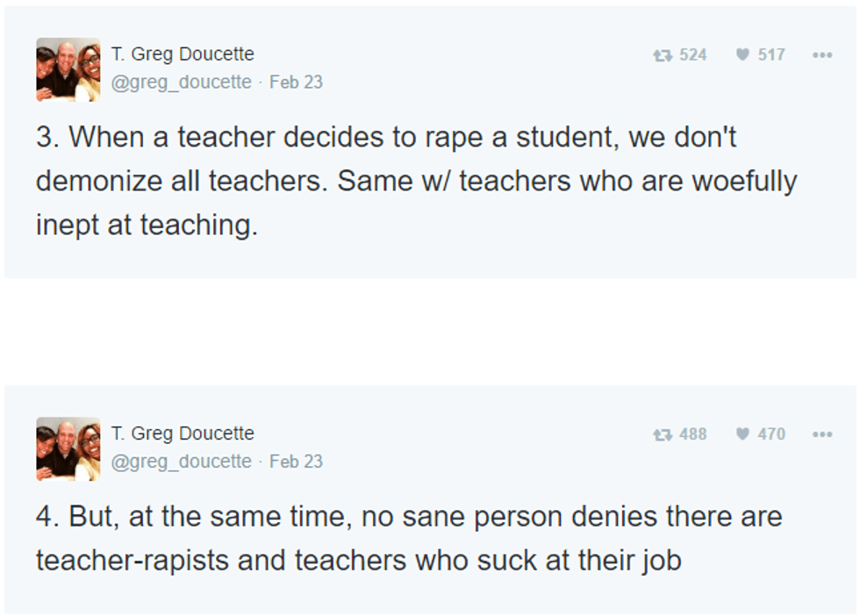
Task: Open more options on tweet number 3
Action: click(x=821, y=55)
